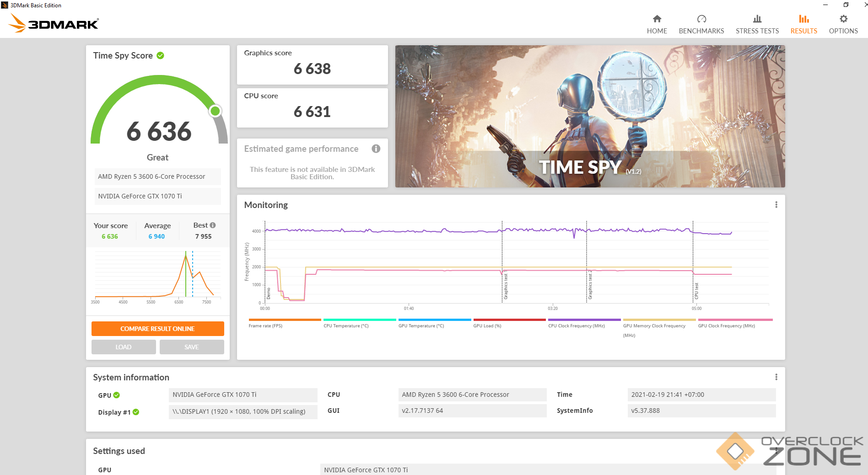Toggle the CPU Temperature legend
Viewport: 868px width, 475px height.
[360, 323]
